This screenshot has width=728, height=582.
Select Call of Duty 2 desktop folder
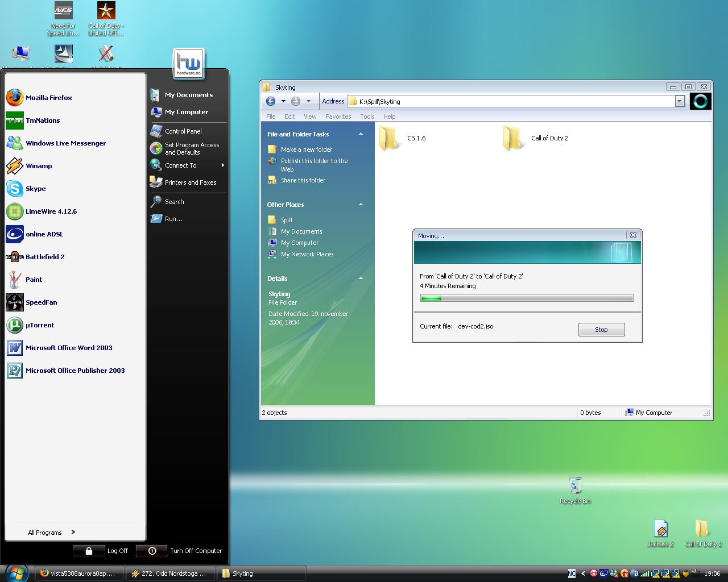pos(703,533)
